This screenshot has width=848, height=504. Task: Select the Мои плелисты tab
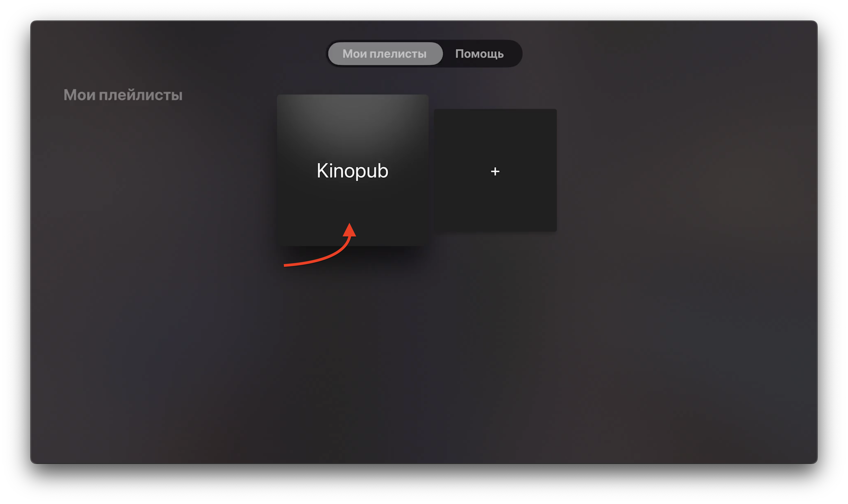[385, 54]
